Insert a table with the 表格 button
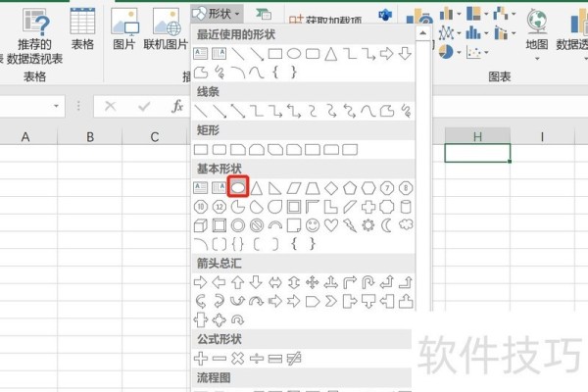Screen dimensions: 588x392 82,29
